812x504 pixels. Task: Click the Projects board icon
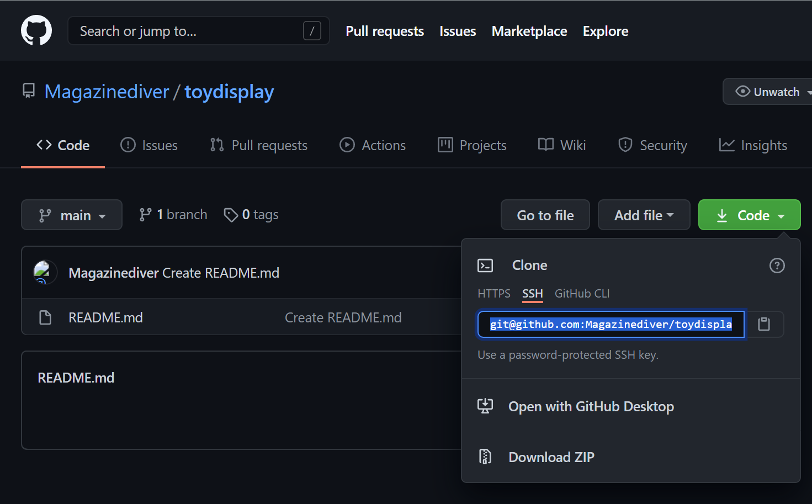(x=445, y=145)
